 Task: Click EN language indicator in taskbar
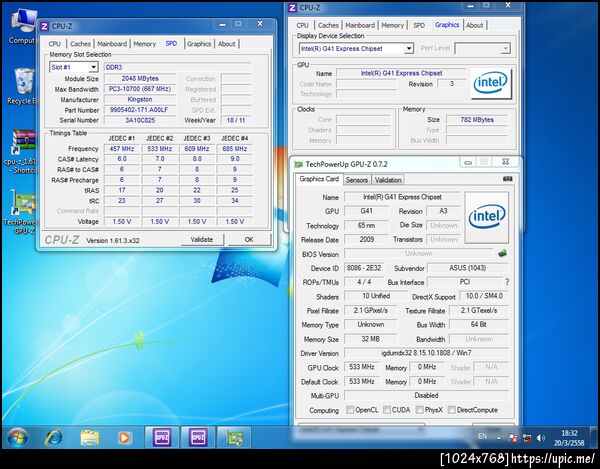483,436
